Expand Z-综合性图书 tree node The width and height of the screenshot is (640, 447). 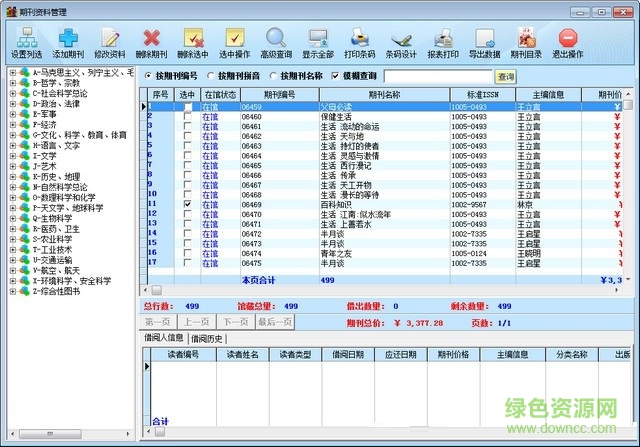coord(13,291)
